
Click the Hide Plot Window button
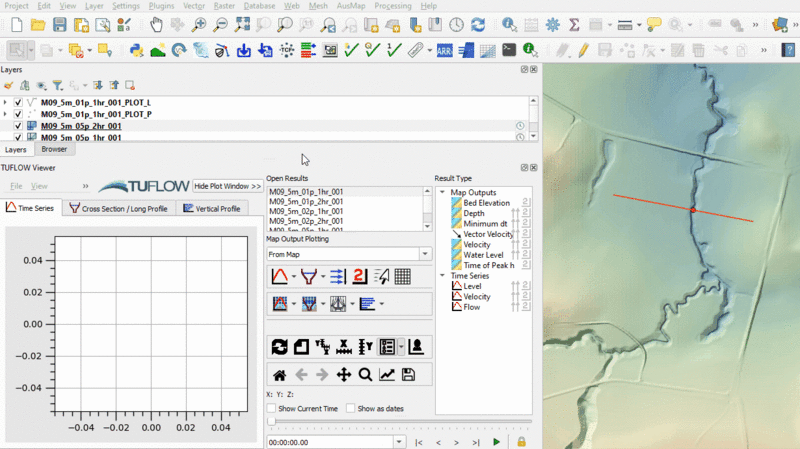228,186
